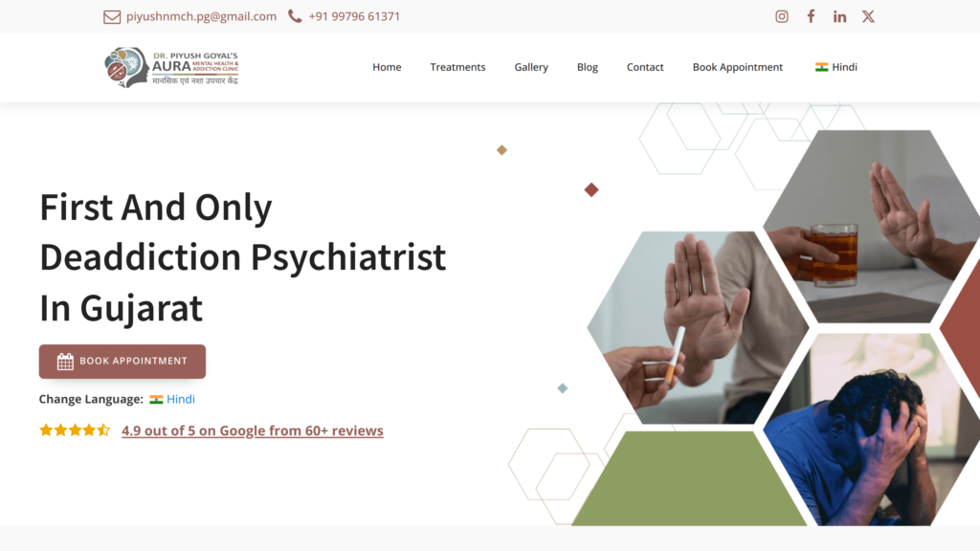Visit the LinkedIn profile icon
Screen dimensions: 980x551
(839, 17)
